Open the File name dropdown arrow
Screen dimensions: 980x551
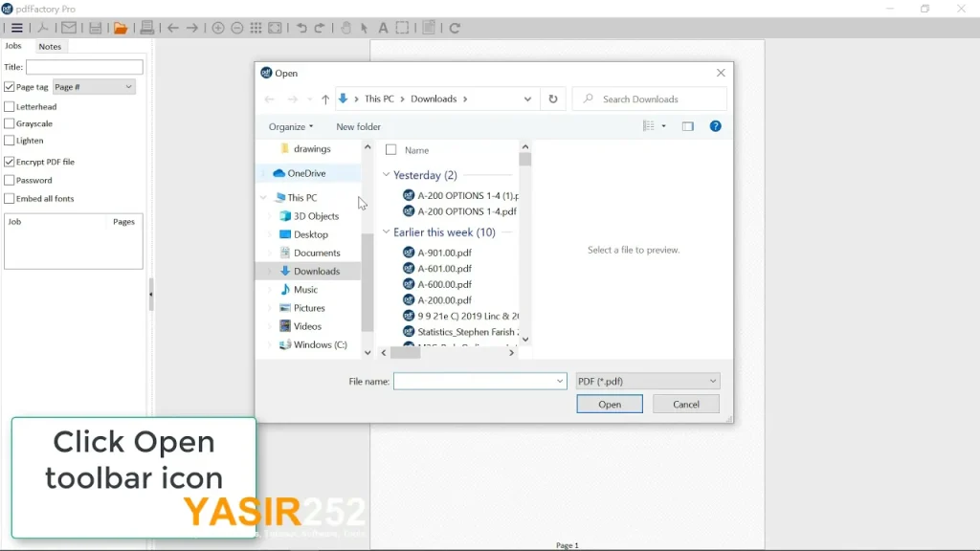click(x=559, y=381)
